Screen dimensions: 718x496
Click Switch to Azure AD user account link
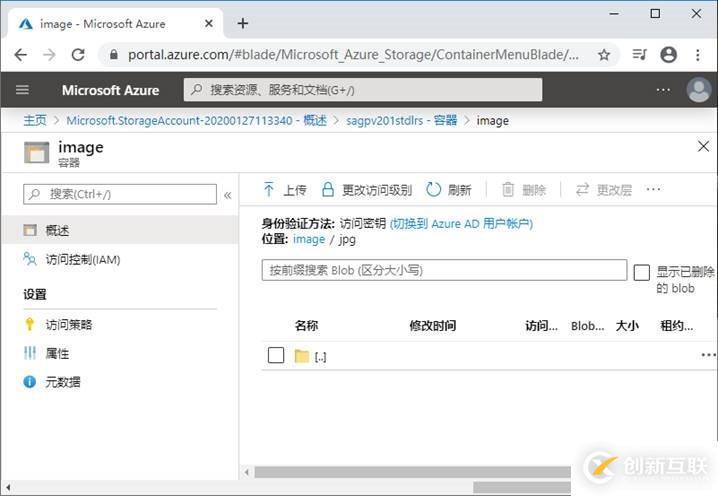pos(461,224)
